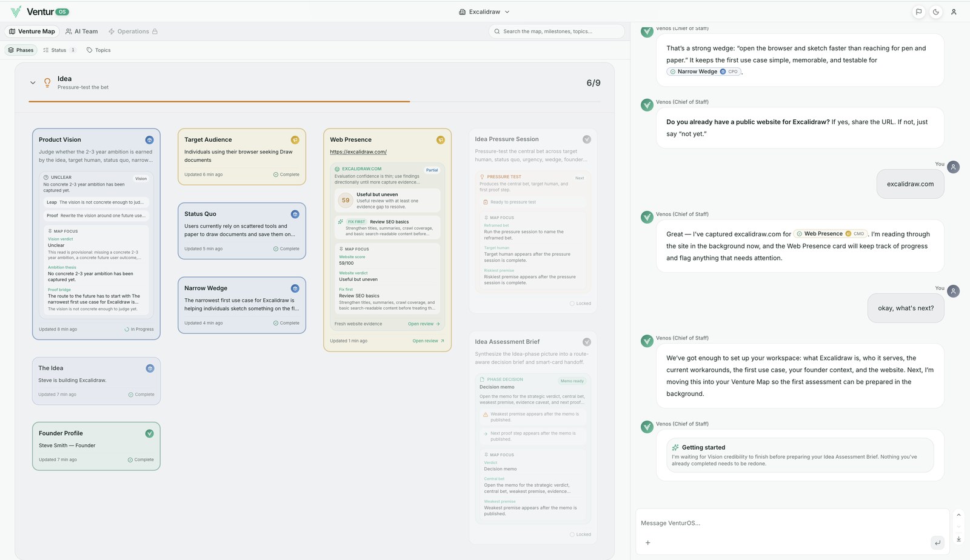Open review link inside Web Presence evidence box
This screenshot has height=560, width=970.
pos(424,324)
